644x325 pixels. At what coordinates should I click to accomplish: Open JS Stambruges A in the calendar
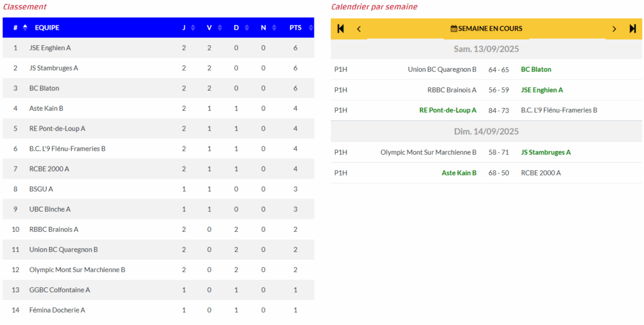pos(546,152)
